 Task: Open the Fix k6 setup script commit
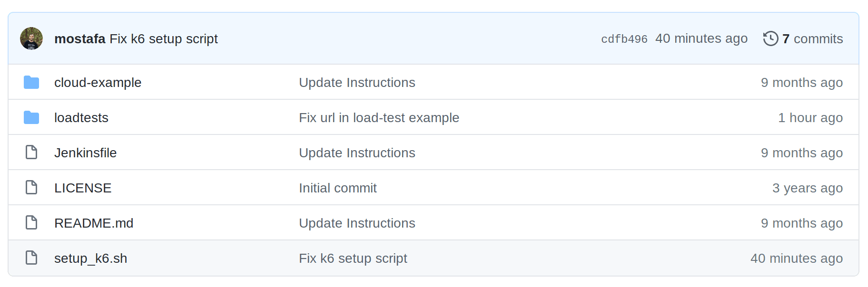pos(164,38)
